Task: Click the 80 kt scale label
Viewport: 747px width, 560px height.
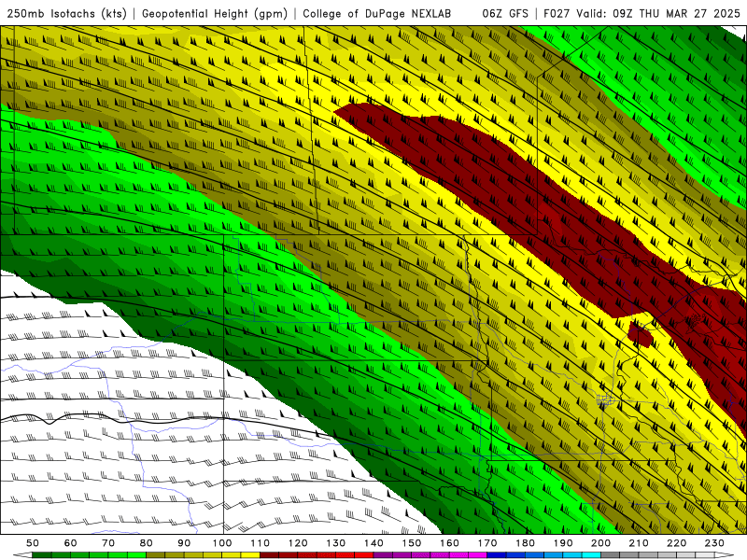Action: (x=146, y=543)
